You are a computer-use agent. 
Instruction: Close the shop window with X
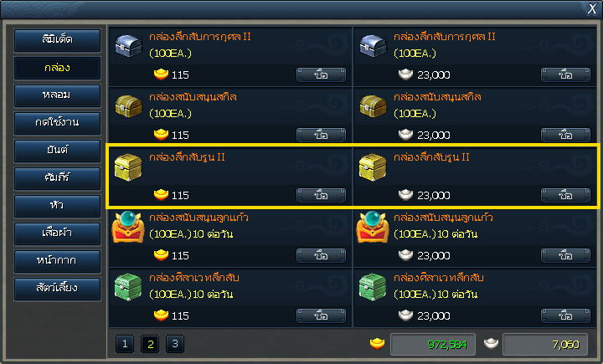tap(592, 8)
